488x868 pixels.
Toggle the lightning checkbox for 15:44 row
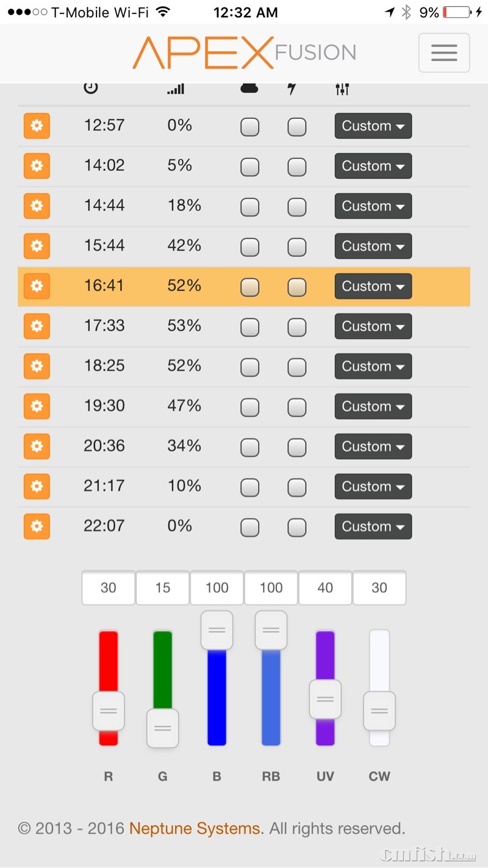(x=297, y=247)
